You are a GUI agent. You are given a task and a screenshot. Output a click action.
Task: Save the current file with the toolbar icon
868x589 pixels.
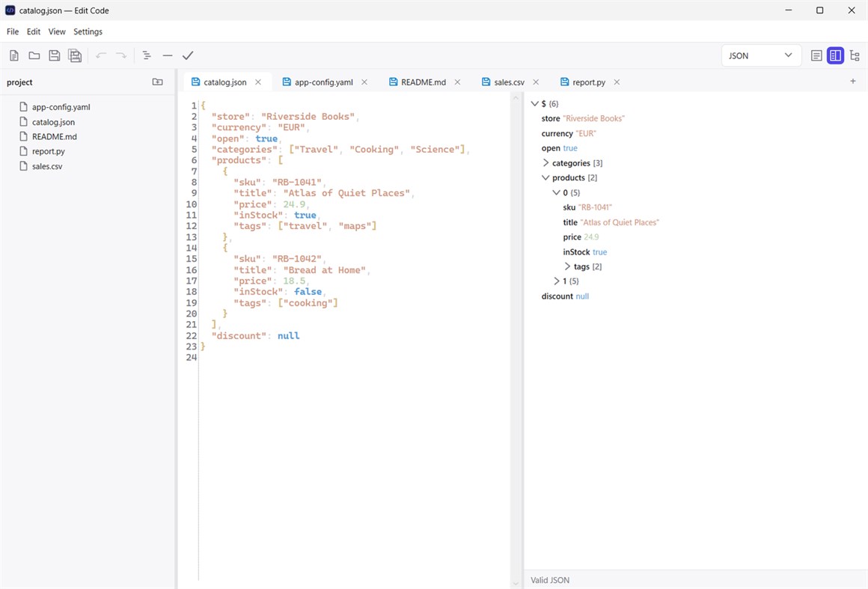point(54,55)
